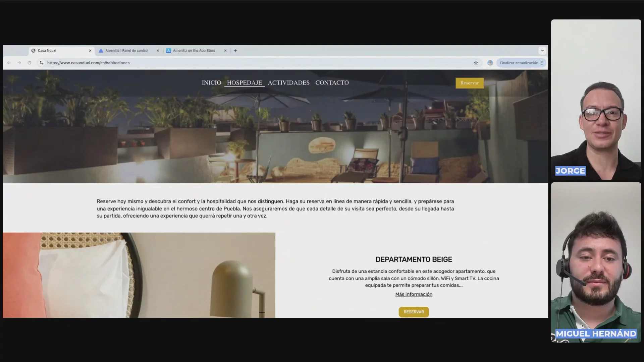This screenshot has height=362, width=644.
Task: Click the MIGUEL HERNÁND name label
Action: (596, 334)
